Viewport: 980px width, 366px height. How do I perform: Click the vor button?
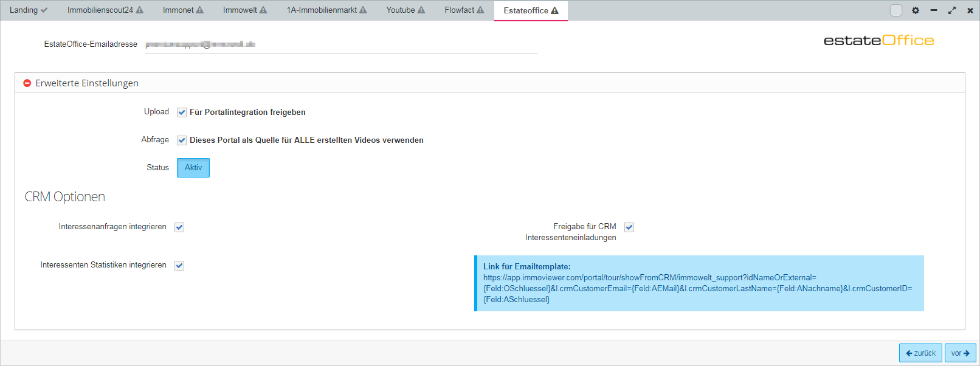tap(960, 353)
